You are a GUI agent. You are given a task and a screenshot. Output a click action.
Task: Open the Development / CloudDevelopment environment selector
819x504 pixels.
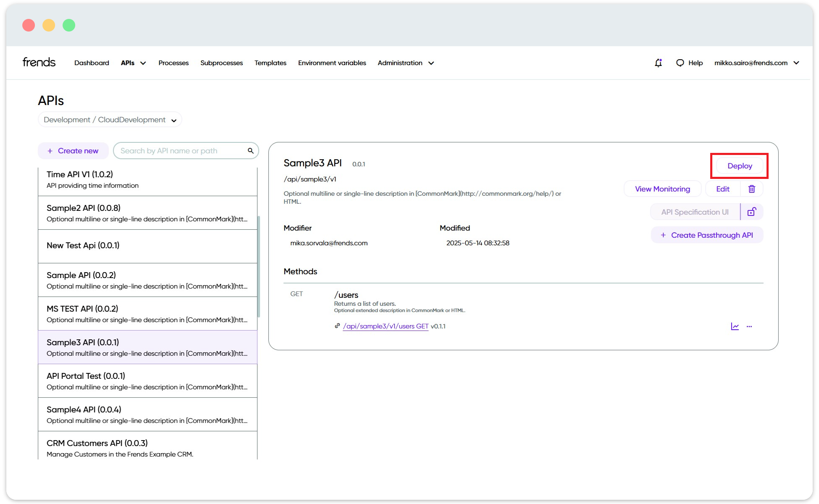click(x=110, y=120)
